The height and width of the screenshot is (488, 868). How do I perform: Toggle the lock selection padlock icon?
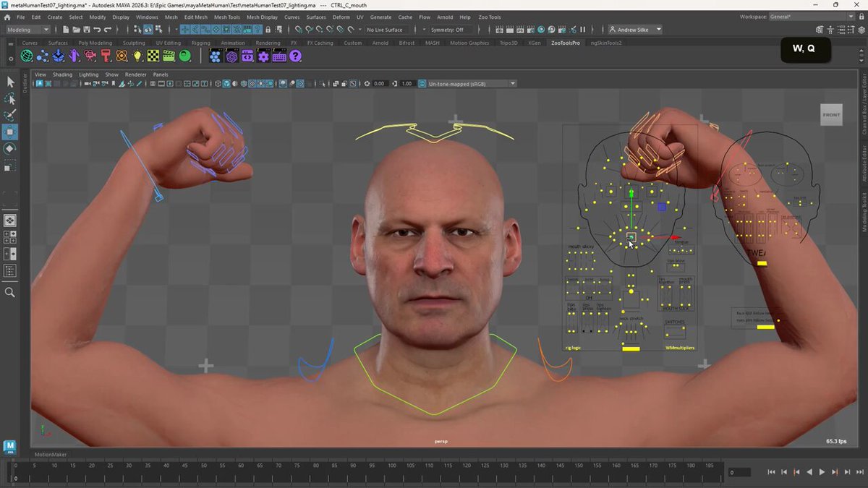pos(268,30)
